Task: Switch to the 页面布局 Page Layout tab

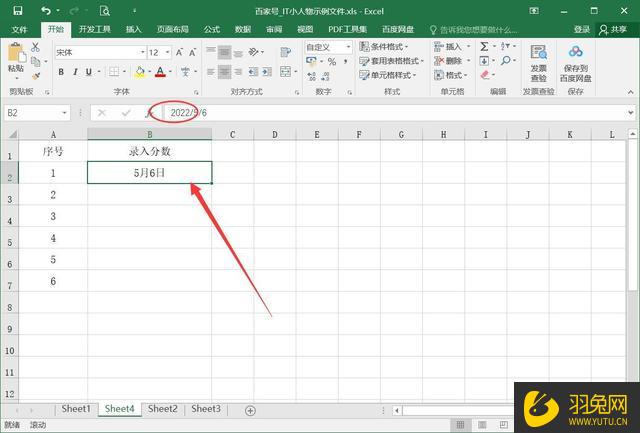Action: [x=173, y=29]
